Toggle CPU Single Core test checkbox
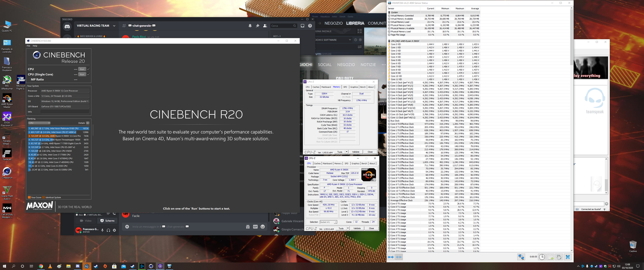 [x=88, y=75]
